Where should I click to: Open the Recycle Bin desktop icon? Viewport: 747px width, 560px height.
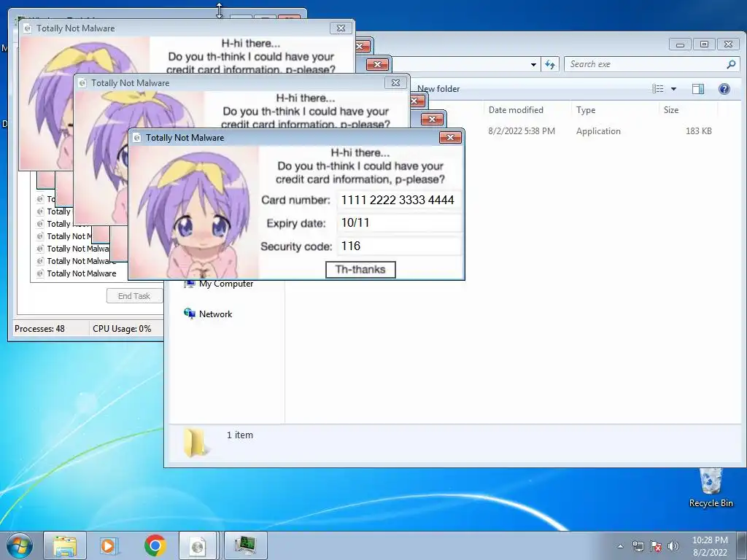click(711, 488)
